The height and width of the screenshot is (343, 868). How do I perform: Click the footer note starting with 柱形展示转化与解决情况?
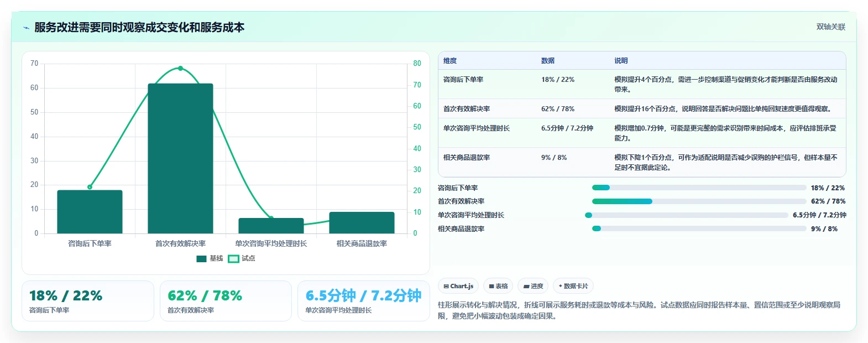(639, 310)
